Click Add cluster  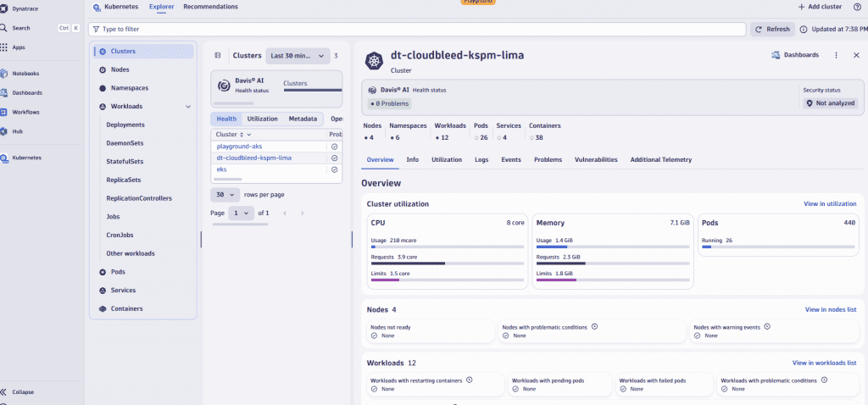tap(820, 7)
